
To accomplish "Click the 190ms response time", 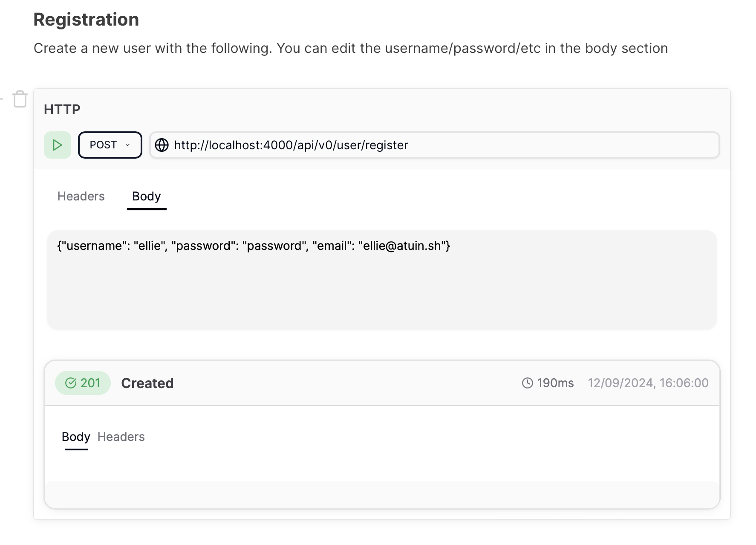I will coord(555,383).
